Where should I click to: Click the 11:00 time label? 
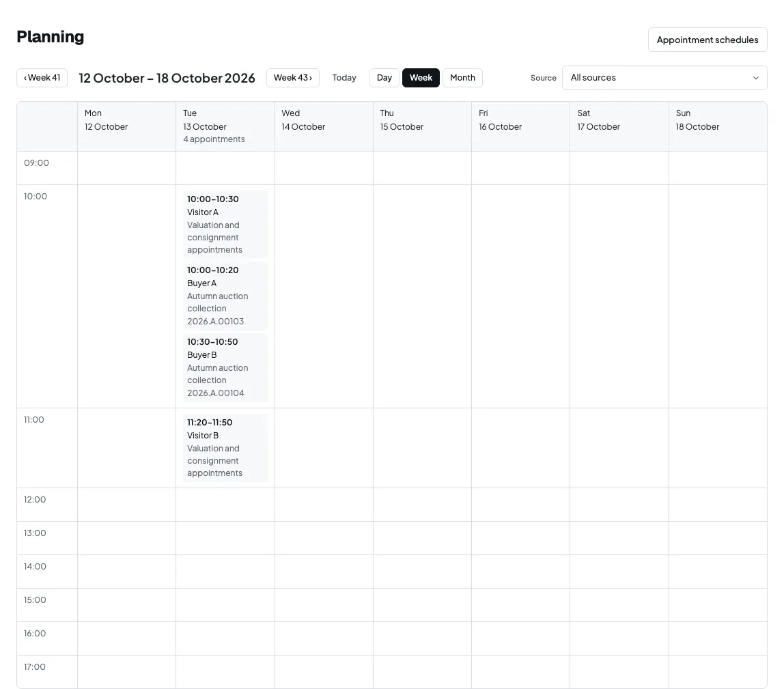pos(33,419)
